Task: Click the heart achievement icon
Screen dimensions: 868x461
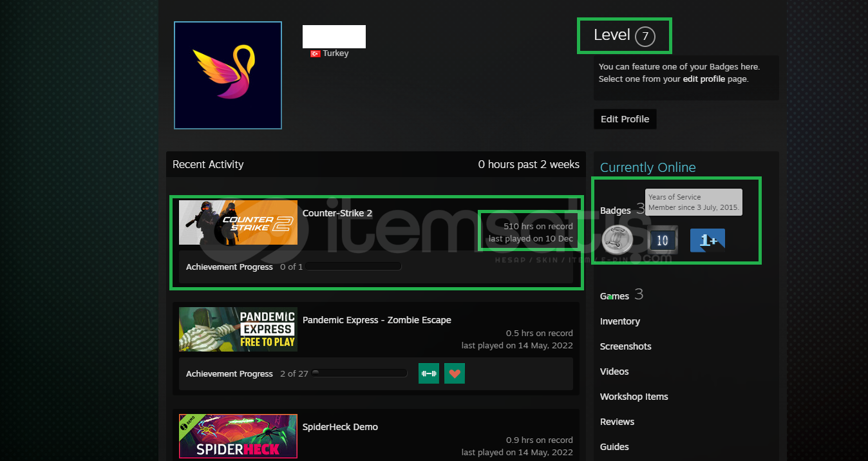Action: click(455, 373)
